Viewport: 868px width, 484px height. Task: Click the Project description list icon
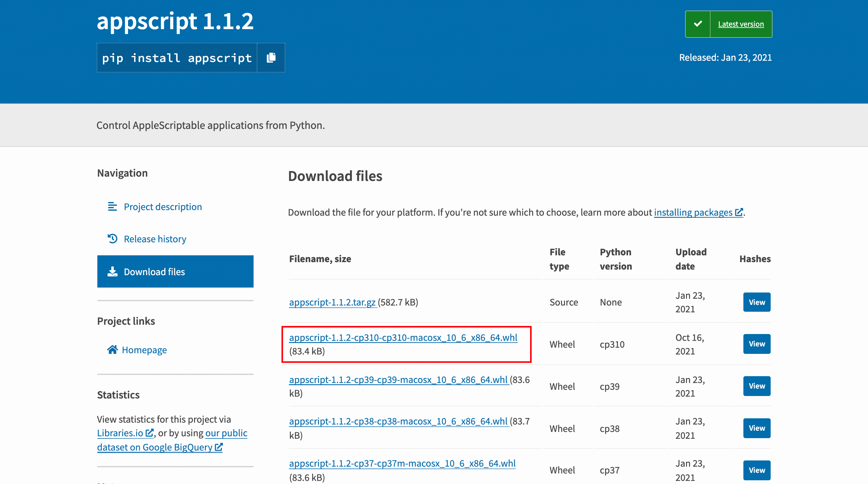112,206
